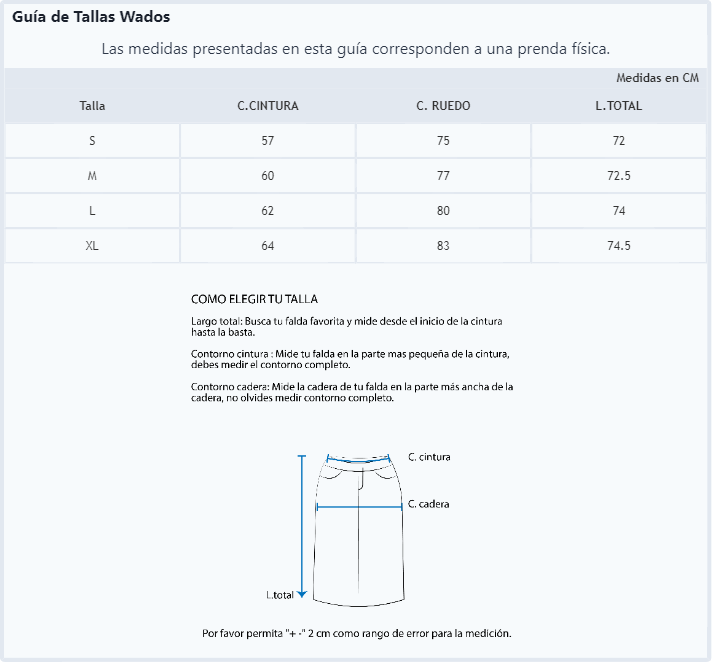This screenshot has height=662, width=712.
Task: Click the 2 cm error range note
Action: [357, 633]
